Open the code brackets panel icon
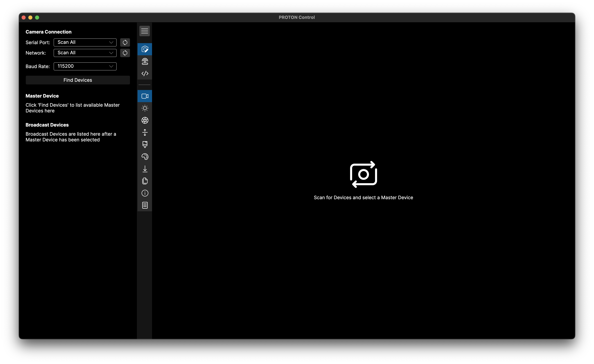 pos(145,73)
